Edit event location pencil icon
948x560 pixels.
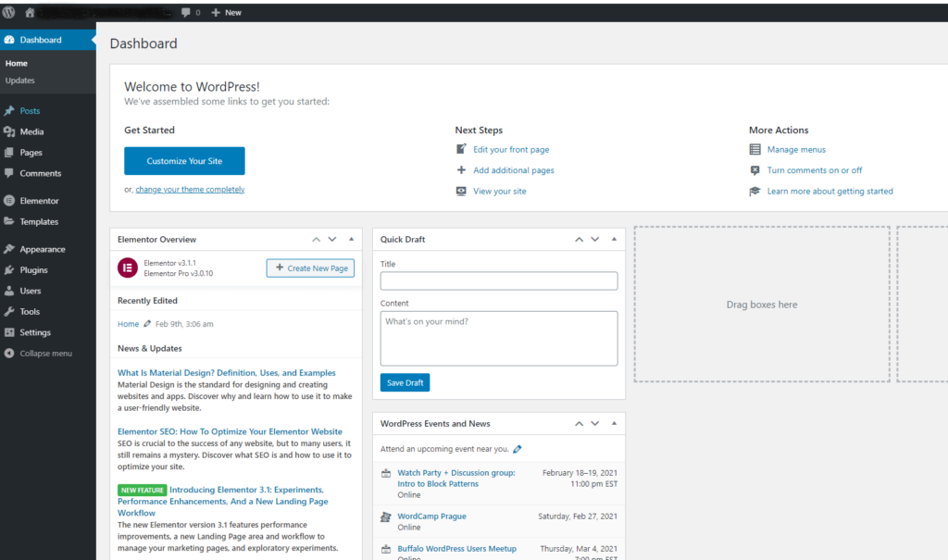(518, 449)
